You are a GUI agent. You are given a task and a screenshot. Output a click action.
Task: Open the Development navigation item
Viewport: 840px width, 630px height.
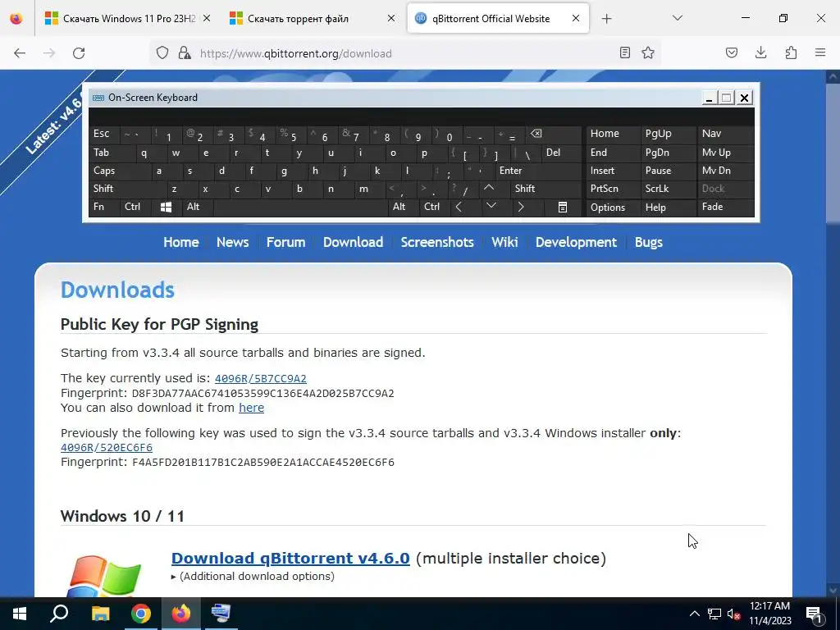576,242
